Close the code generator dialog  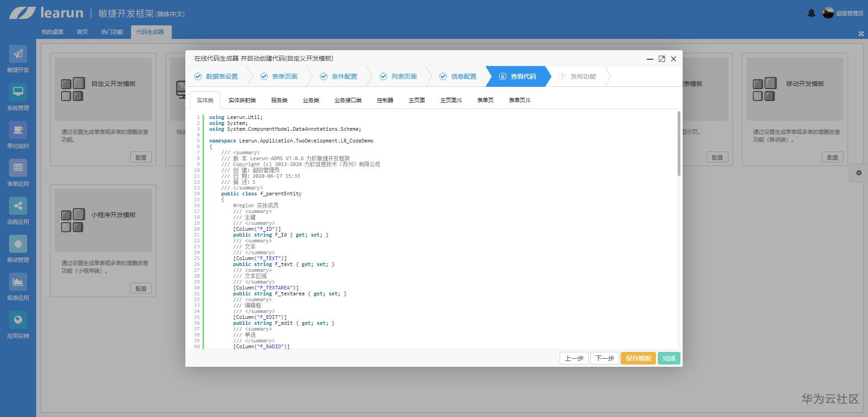[x=674, y=59]
